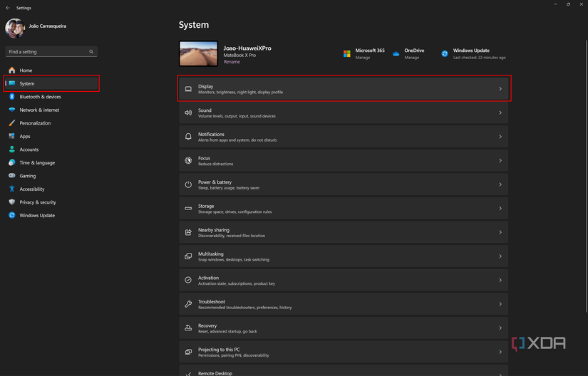Manage Microsoft 365 subscription

pyautogui.click(x=363, y=58)
